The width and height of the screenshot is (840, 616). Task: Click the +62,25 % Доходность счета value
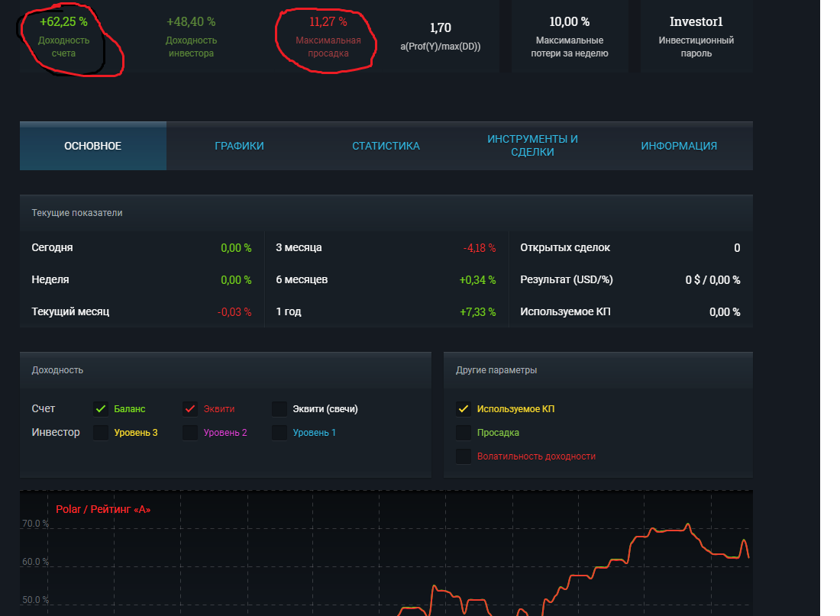[63, 22]
